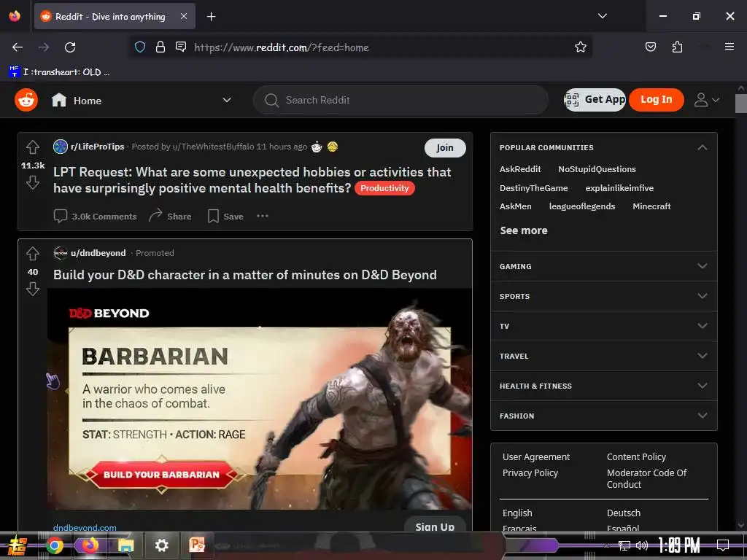Open the Content Policy link
Viewport: 747px width, 560px height.
coord(636,456)
